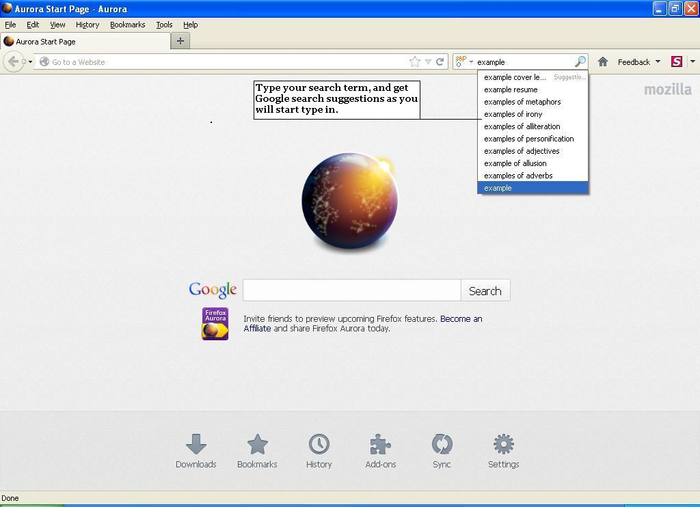The width and height of the screenshot is (700, 507).
Task: Open Sync from bottom launcher
Action: (x=442, y=451)
